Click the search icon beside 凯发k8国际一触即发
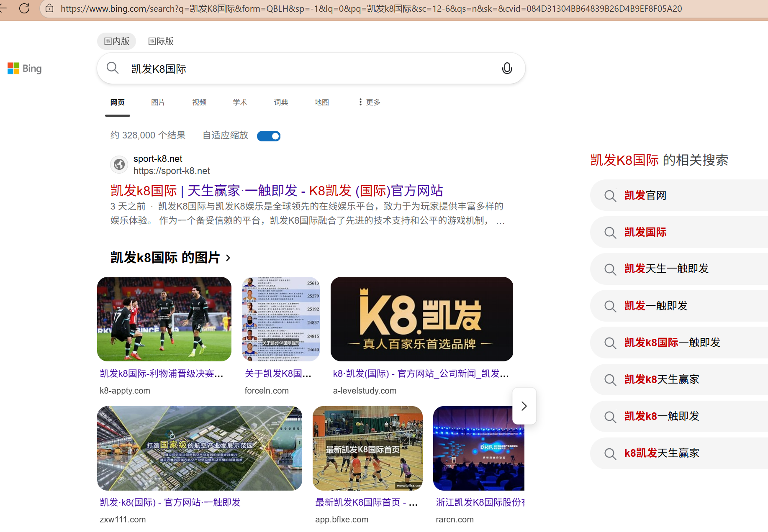 pyautogui.click(x=610, y=343)
